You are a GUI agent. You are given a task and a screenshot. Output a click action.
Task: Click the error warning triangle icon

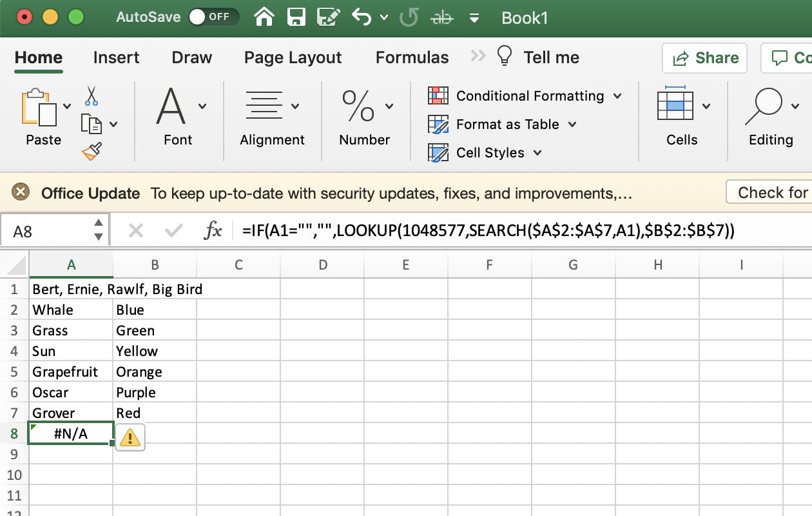(x=130, y=438)
